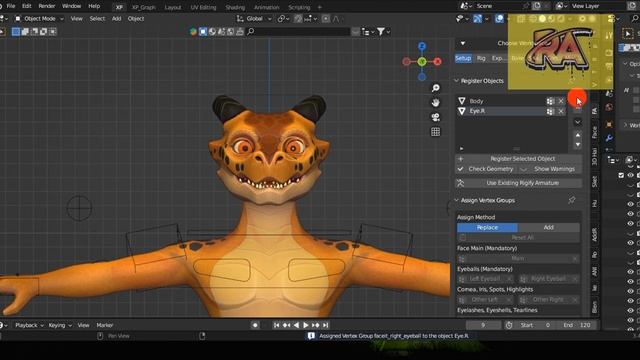Open the Playback dropdown in timeline
The height and width of the screenshot is (360, 640).
pos(29,325)
